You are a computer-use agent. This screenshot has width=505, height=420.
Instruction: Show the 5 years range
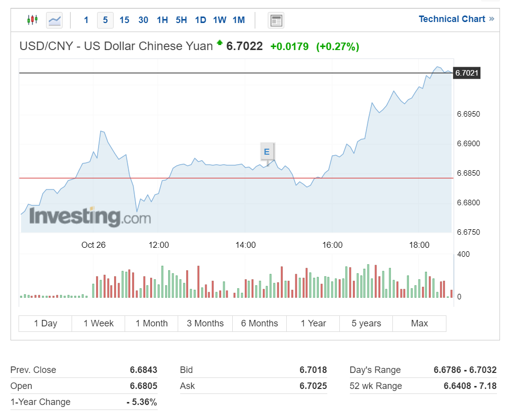(x=366, y=323)
